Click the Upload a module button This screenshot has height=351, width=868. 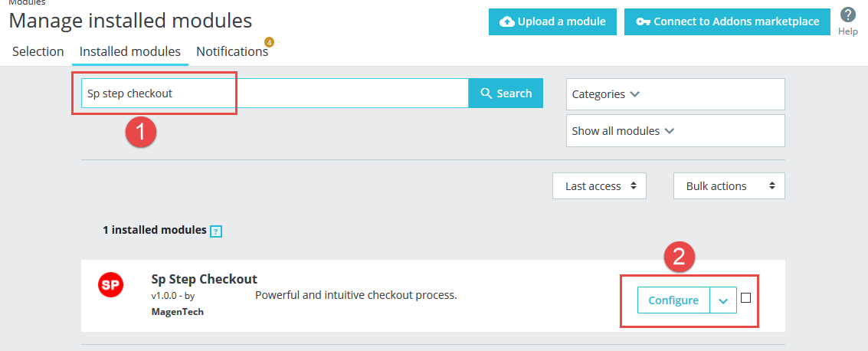click(552, 21)
